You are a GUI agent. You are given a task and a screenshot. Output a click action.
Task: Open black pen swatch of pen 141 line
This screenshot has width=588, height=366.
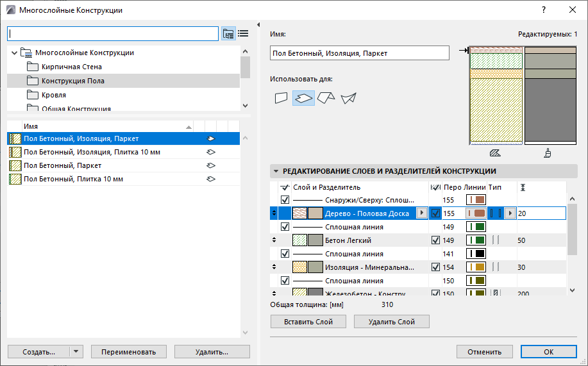[476, 254]
